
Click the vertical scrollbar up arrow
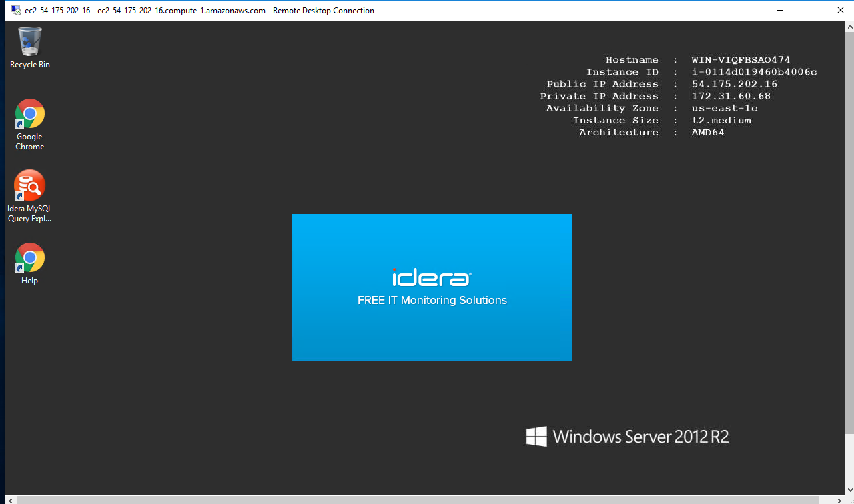[849, 25]
